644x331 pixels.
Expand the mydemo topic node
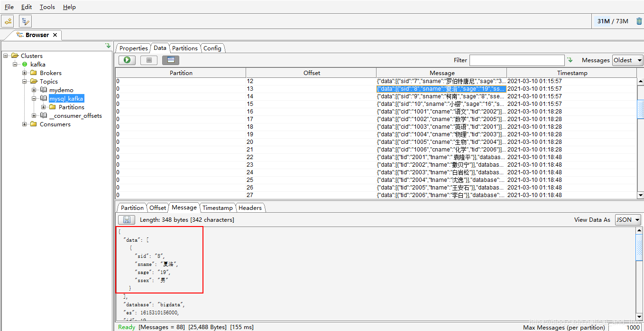[34, 90]
